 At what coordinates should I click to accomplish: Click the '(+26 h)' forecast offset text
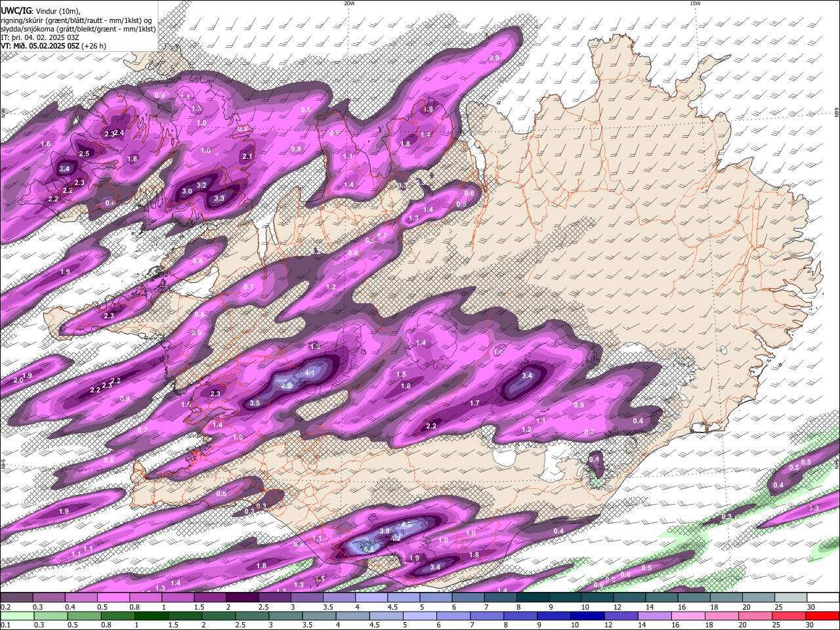(x=94, y=46)
